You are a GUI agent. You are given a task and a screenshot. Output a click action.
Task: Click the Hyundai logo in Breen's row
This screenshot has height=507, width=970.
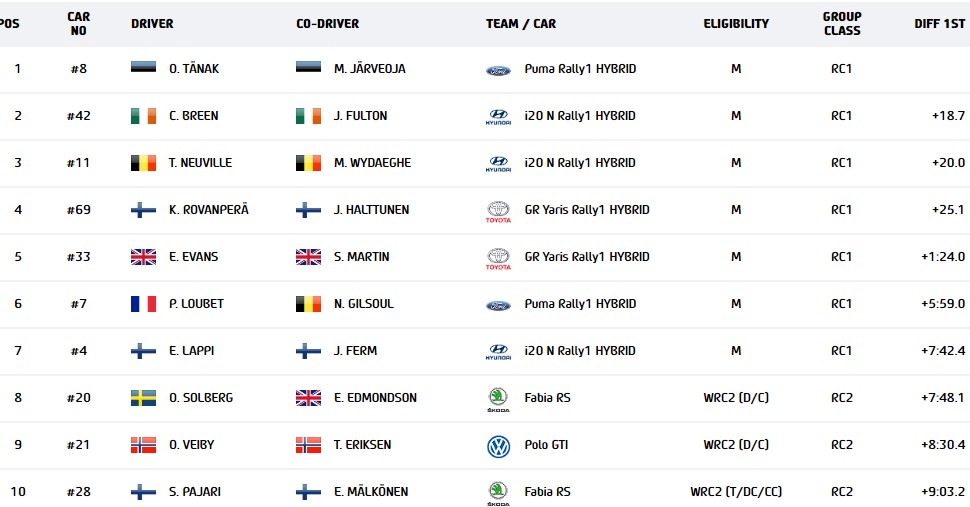497,117
